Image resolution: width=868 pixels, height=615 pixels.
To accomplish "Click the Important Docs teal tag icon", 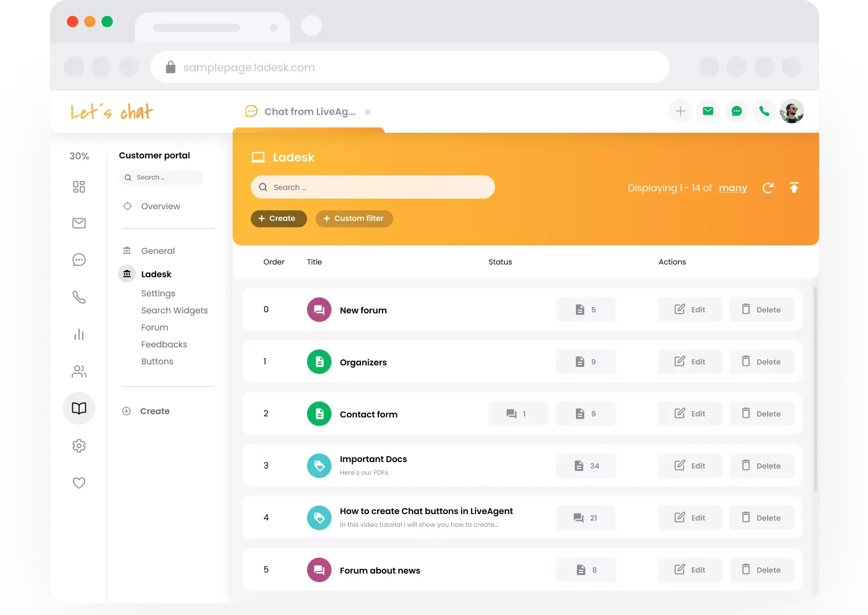I will pos(319,466).
